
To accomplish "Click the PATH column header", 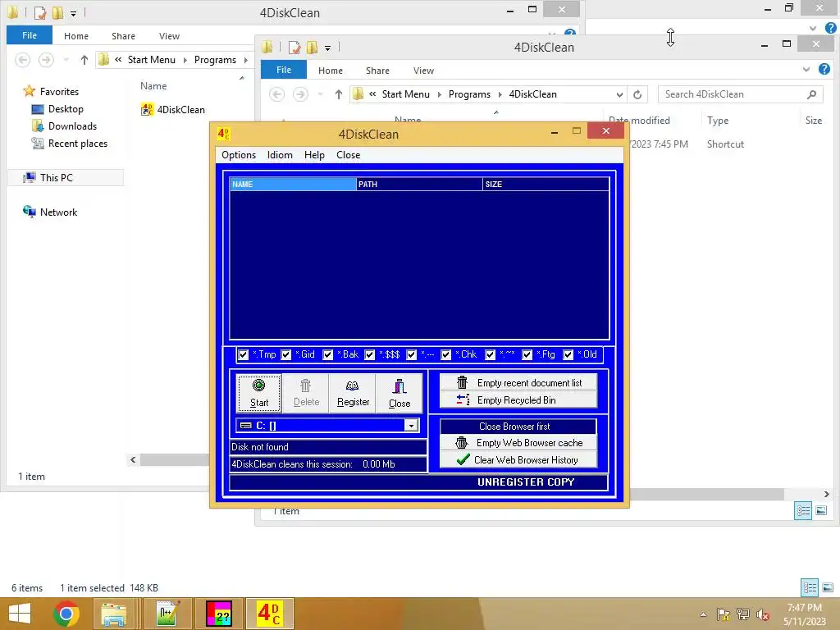I will point(419,185).
